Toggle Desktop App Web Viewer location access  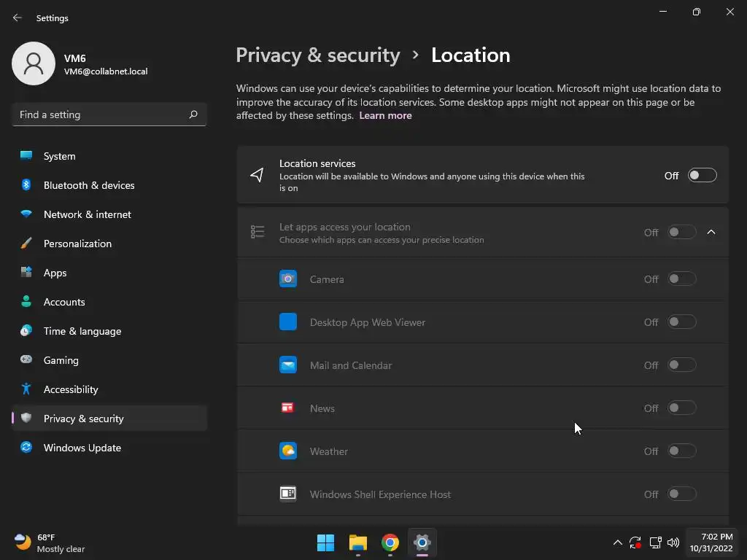coord(682,322)
